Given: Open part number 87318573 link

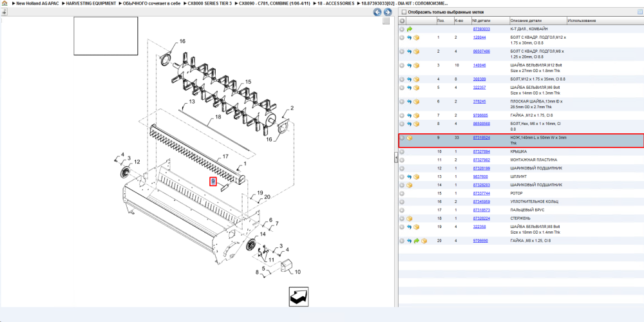Looking at the screenshot, I should click(481, 210).
